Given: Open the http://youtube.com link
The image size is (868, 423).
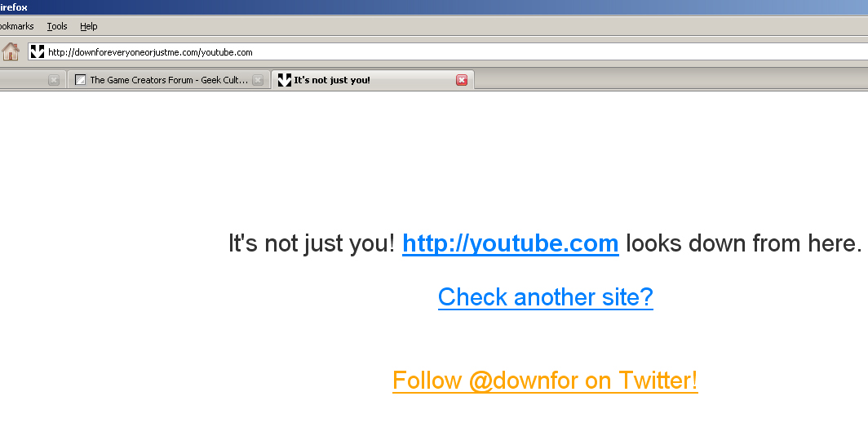Looking at the screenshot, I should tap(511, 243).
